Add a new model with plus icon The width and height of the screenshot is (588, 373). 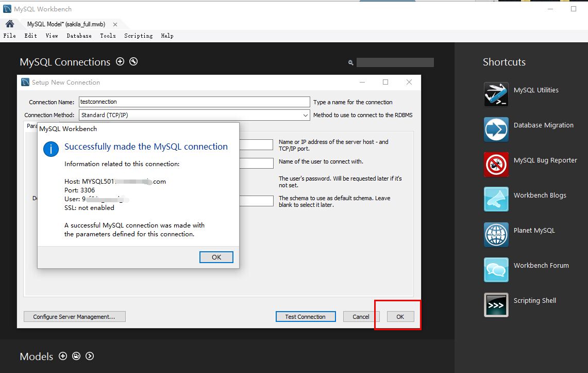point(63,356)
